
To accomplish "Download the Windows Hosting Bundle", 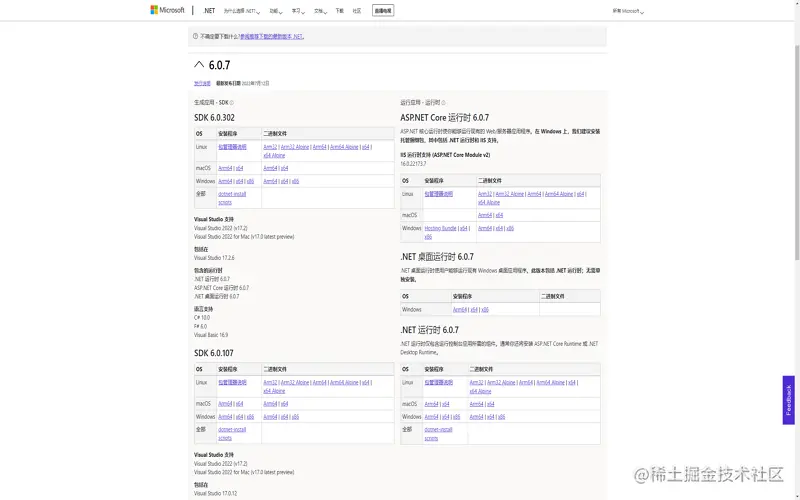I will click(440, 228).
